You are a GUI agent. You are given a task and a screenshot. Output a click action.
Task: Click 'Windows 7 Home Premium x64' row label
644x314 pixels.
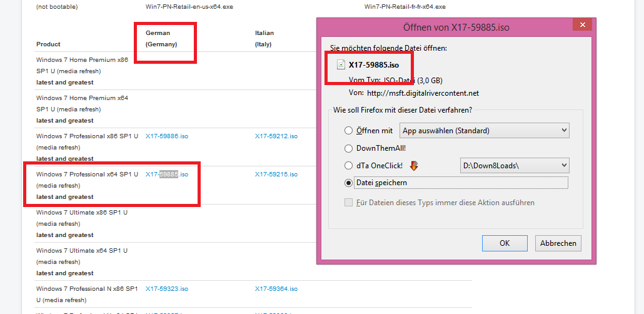click(82, 98)
